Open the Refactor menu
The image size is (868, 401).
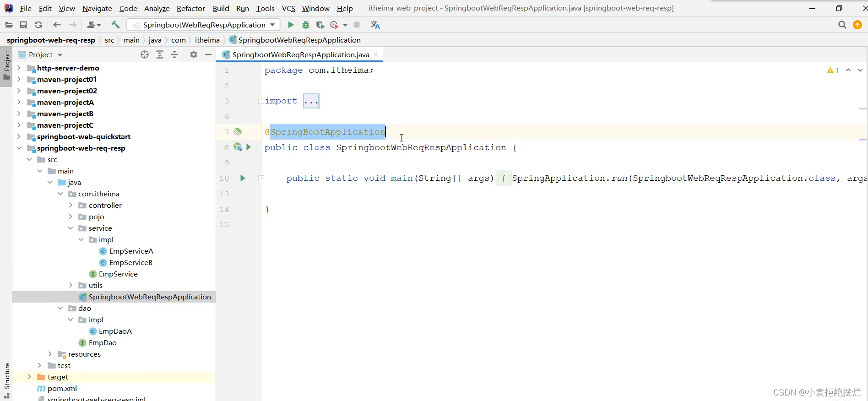point(191,8)
